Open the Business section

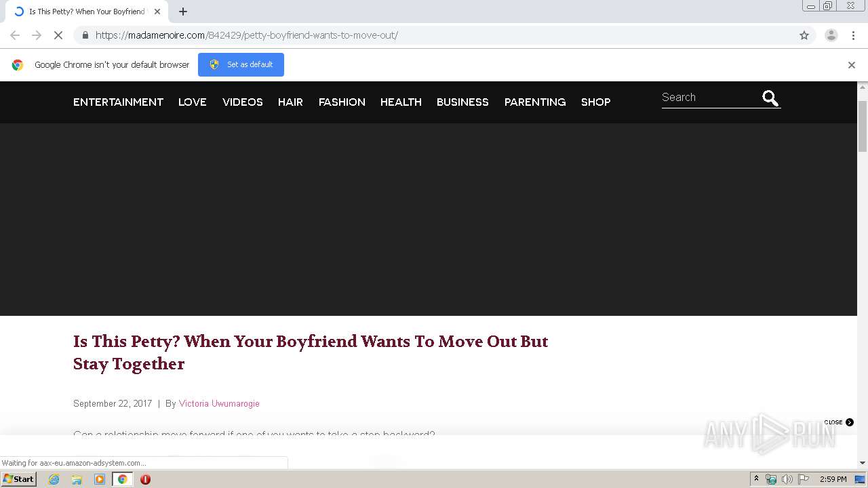tap(462, 102)
